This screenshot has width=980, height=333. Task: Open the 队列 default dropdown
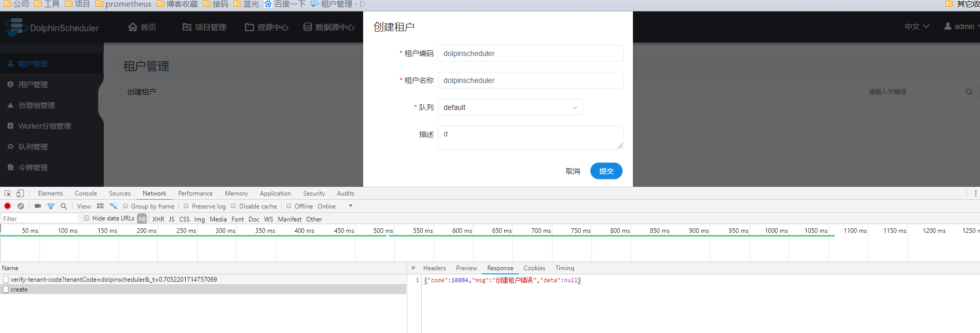(x=510, y=107)
